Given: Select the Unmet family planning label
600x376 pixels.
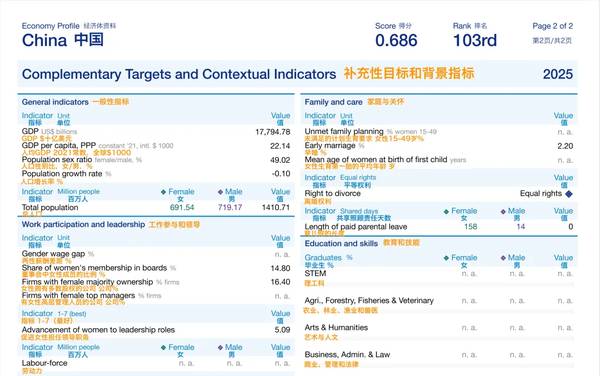Looking at the screenshot, I should pyautogui.click(x=344, y=131).
